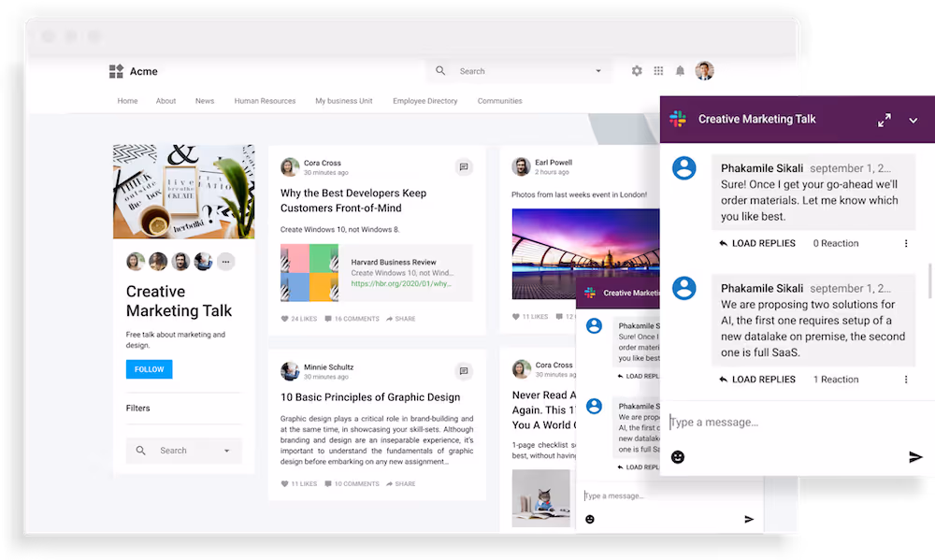The image size is (935, 560).
Task: Click the large chat panel scrollbar
Action: 929,280
